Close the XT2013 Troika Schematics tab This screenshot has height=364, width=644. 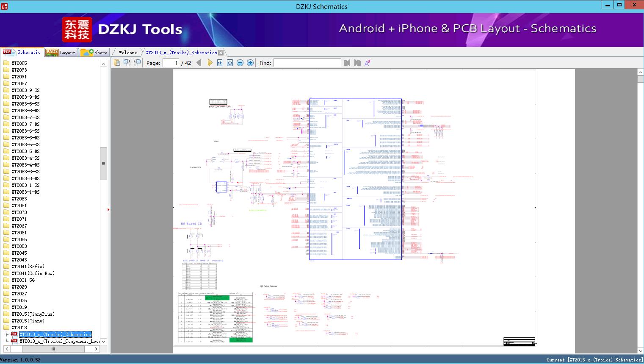(221, 53)
